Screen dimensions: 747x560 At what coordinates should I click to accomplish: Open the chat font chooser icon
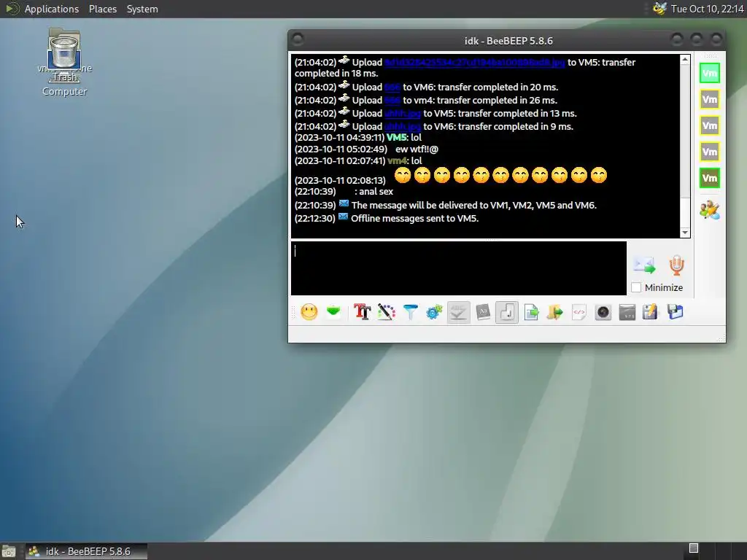tap(362, 312)
